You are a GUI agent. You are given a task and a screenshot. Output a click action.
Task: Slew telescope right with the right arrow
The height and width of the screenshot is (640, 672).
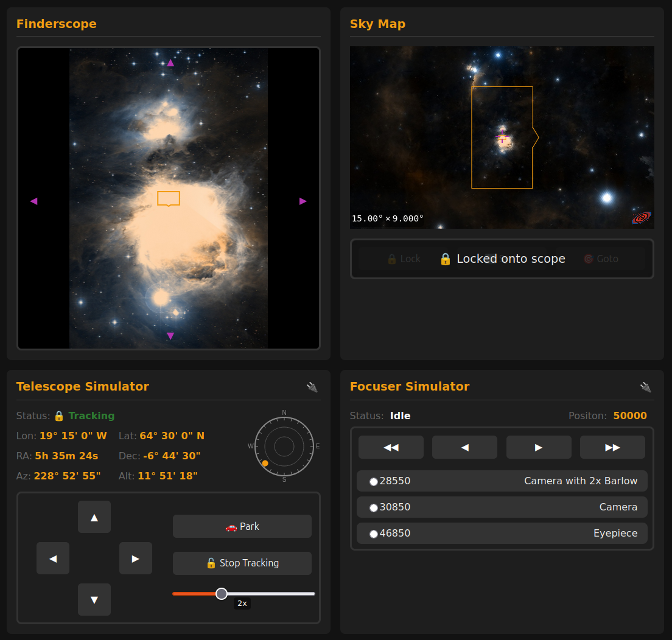point(136,558)
